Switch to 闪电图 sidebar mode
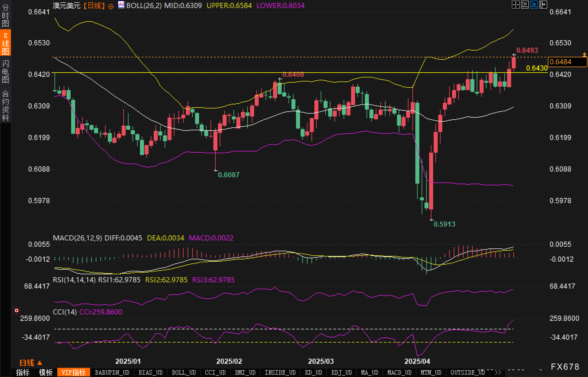 click(5, 71)
